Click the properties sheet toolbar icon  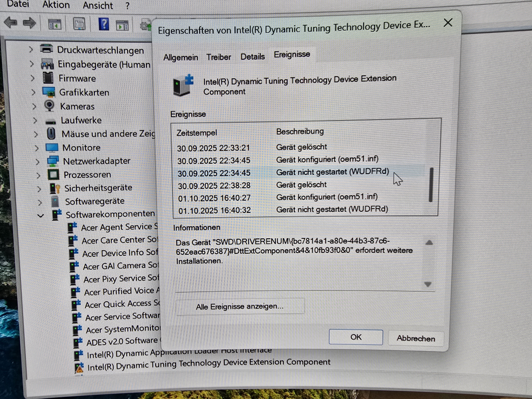click(x=79, y=24)
